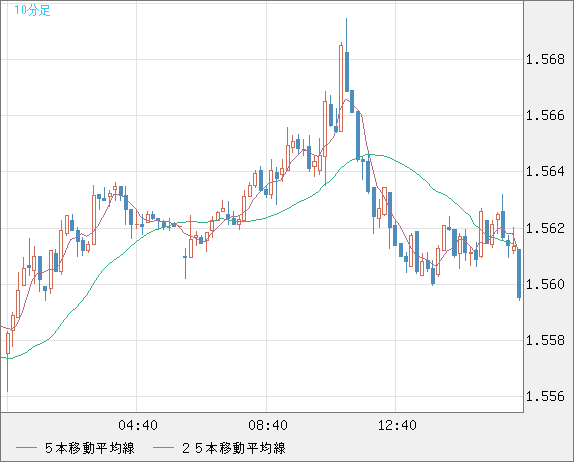574x462 pixels.
Task: Click the tallest blue candlestick at the peak
Action: (x=347, y=71)
